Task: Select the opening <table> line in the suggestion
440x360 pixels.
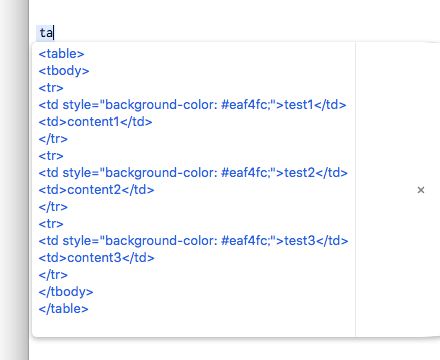Action: coord(61,54)
